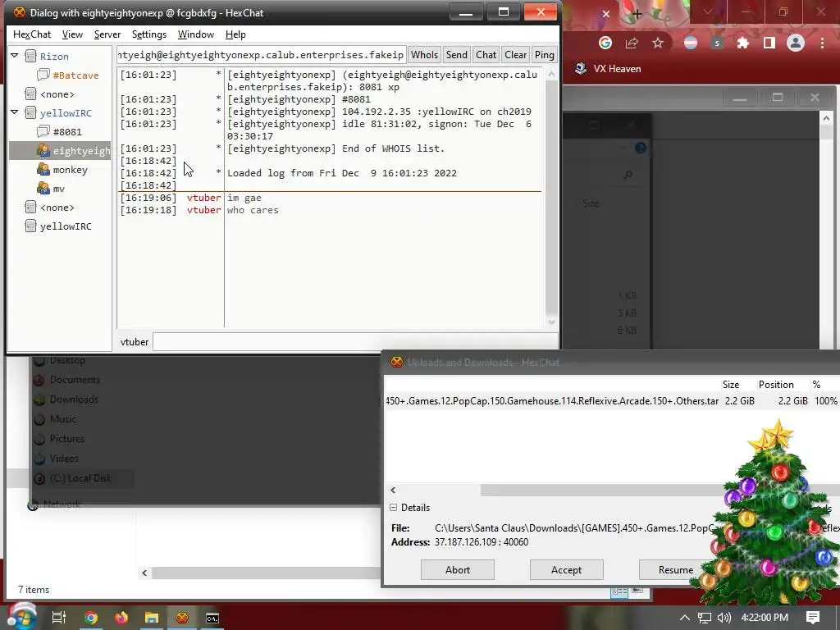
Task: Click the eightyeigh user icon
Action: click(43, 151)
